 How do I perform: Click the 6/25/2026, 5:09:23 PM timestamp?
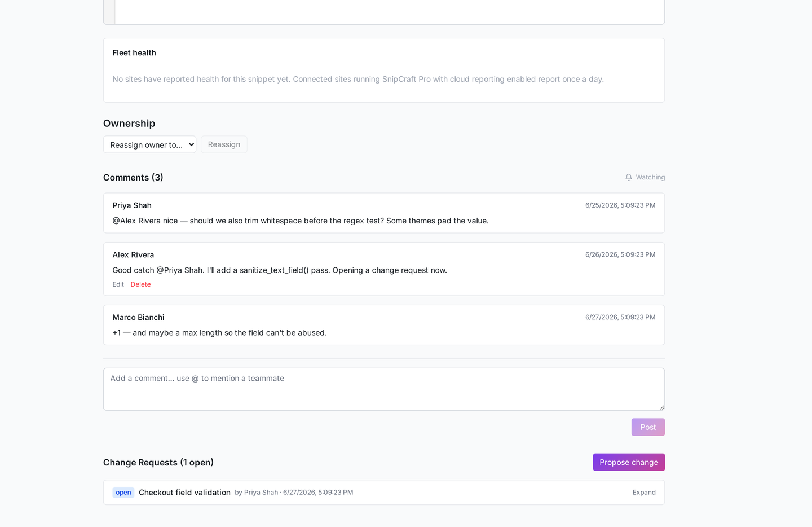point(620,205)
